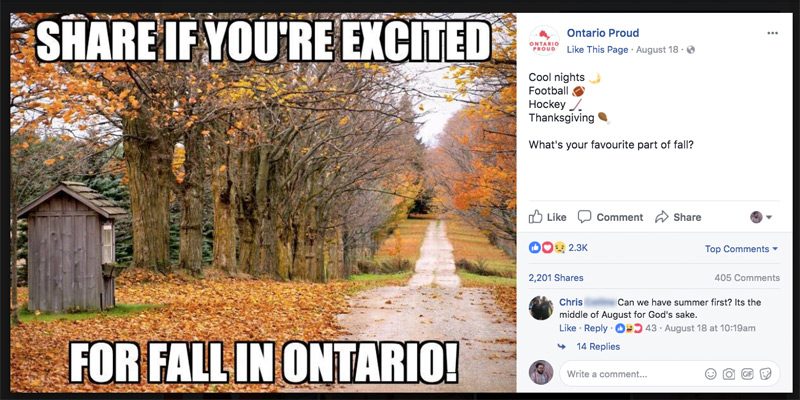Click Chris's commenter profile picture

click(x=541, y=308)
